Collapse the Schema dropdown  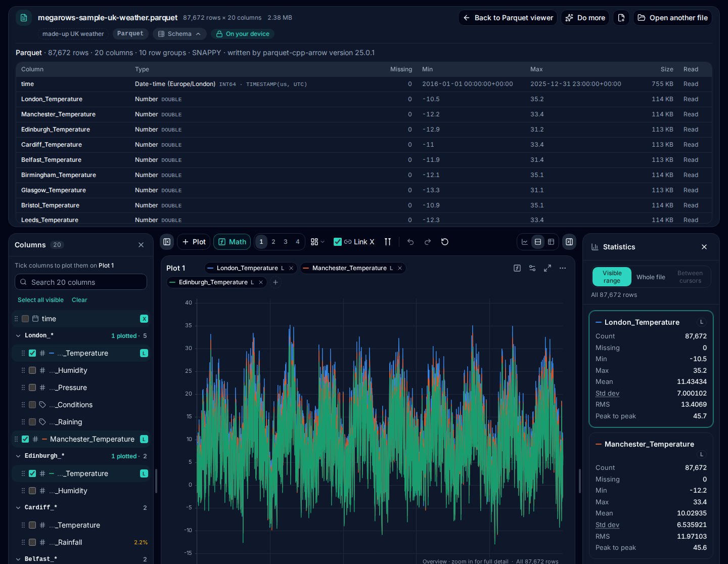click(179, 34)
